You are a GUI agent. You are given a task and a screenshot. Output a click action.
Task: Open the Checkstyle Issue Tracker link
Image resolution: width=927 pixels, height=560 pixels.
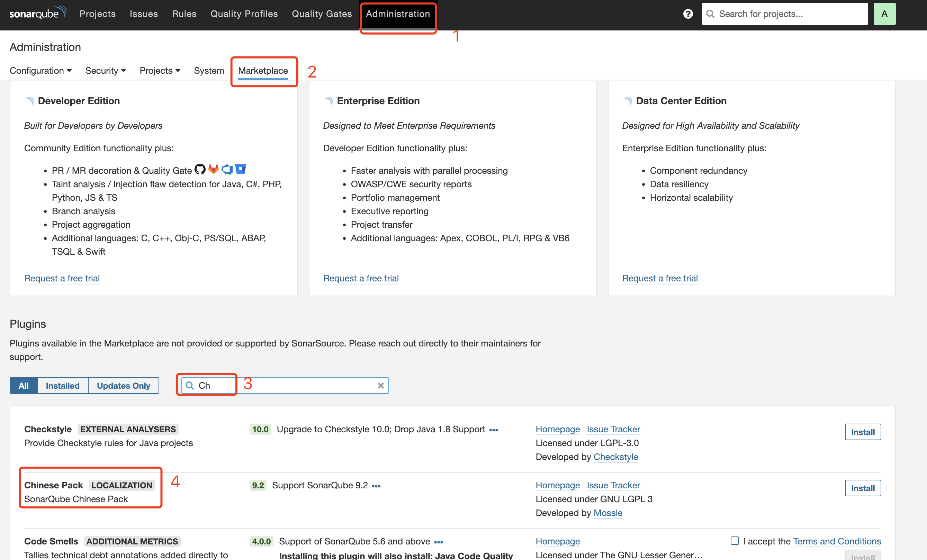point(613,429)
